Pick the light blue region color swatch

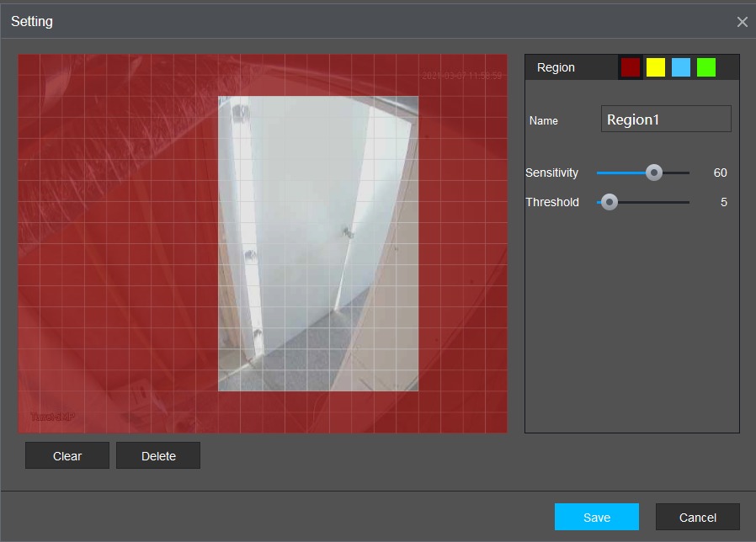pyautogui.click(x=681, y=67)
